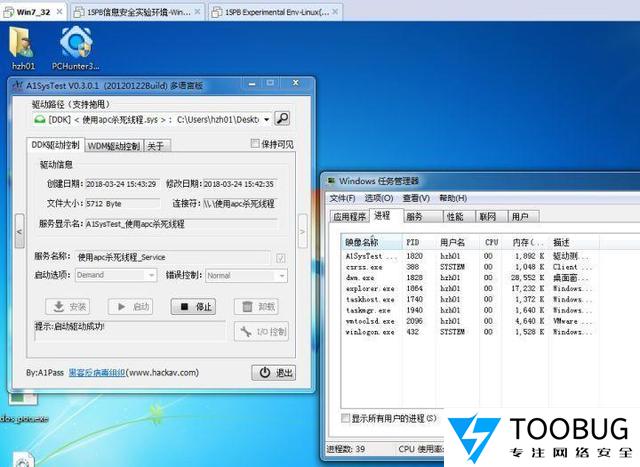This screenshot has height=467, width=640.
Task: Open the 帮助(H) menu
Action: [453, 198]
